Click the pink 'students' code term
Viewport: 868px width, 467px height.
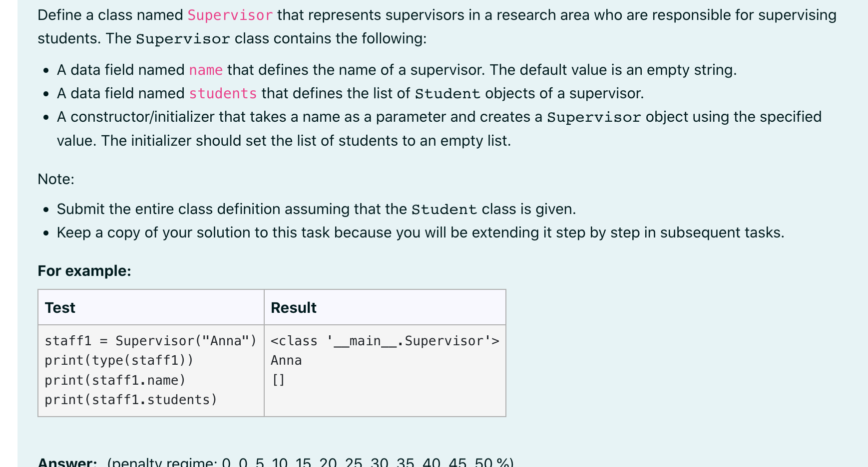point(223,93)
